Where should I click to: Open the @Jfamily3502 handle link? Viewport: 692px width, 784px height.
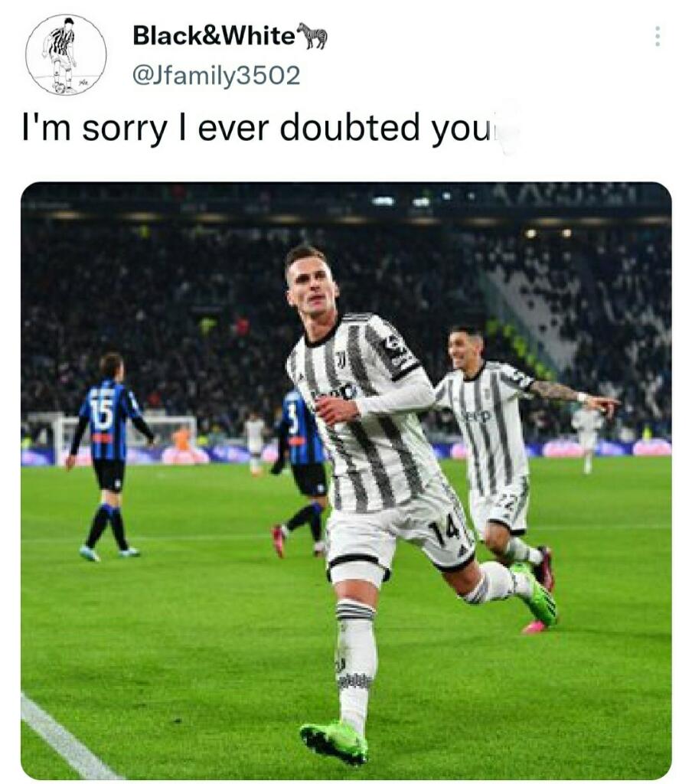click(216, 76)
